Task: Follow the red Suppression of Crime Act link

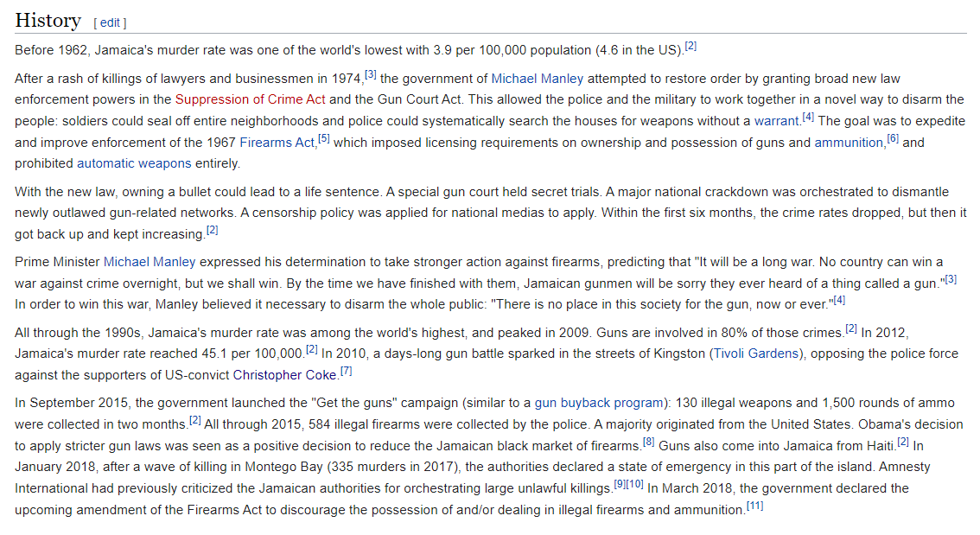Action: tap(250, 99)
